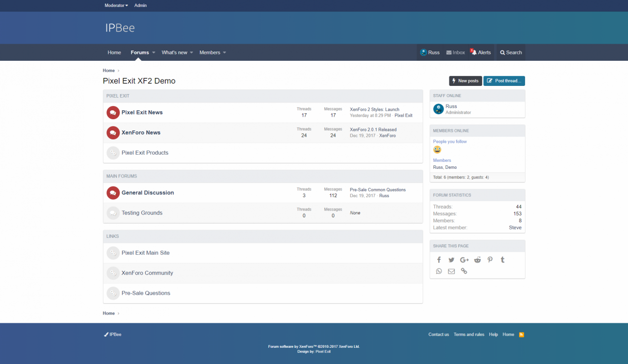Open the What's new dropdown arrow
628x364 pixels.
click(192, 52)
